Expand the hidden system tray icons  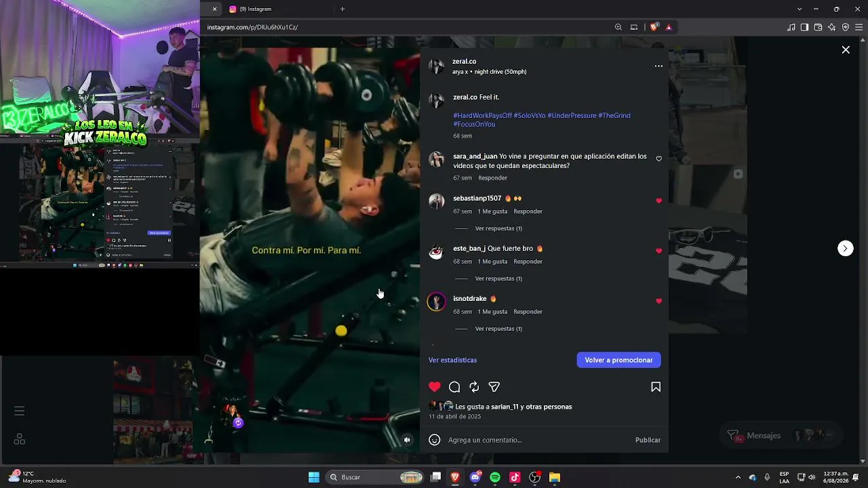tap(738, 477)
